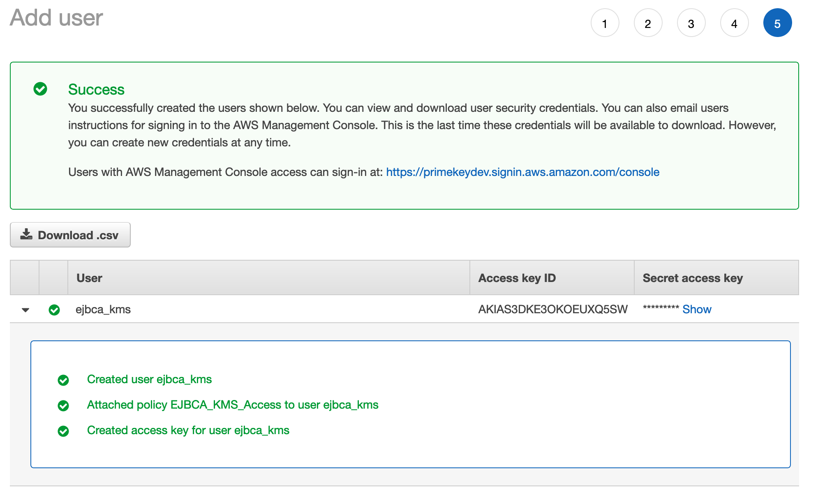818x504 pixels.
Task: Go to step 1 of Add user
Action: [605, 23]
